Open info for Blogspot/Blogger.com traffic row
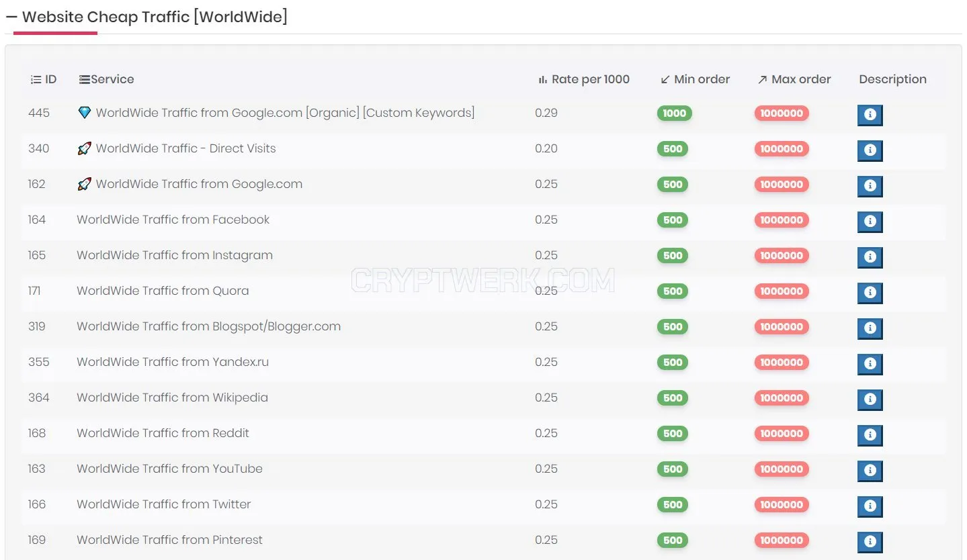 click(870, 328)
